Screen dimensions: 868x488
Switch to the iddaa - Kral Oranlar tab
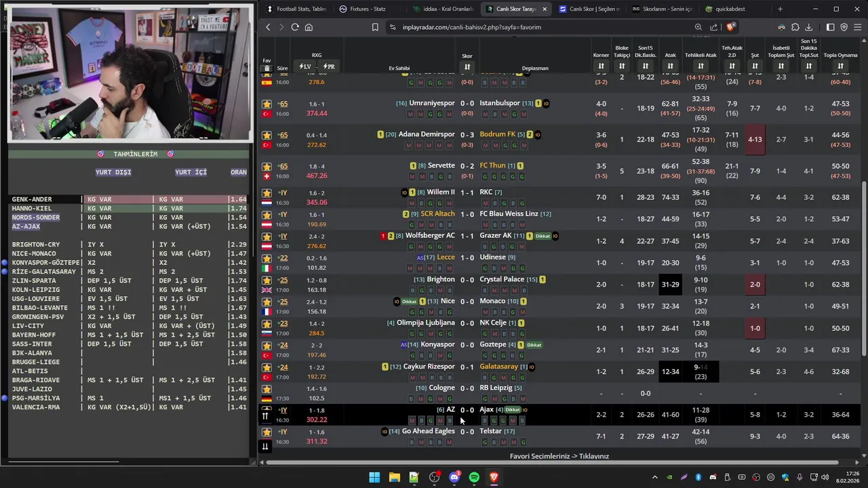tap(443, 9)
